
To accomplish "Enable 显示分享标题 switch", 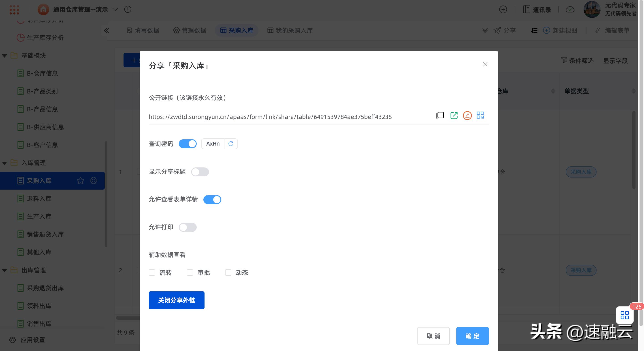I will click(x=200, y=172).
